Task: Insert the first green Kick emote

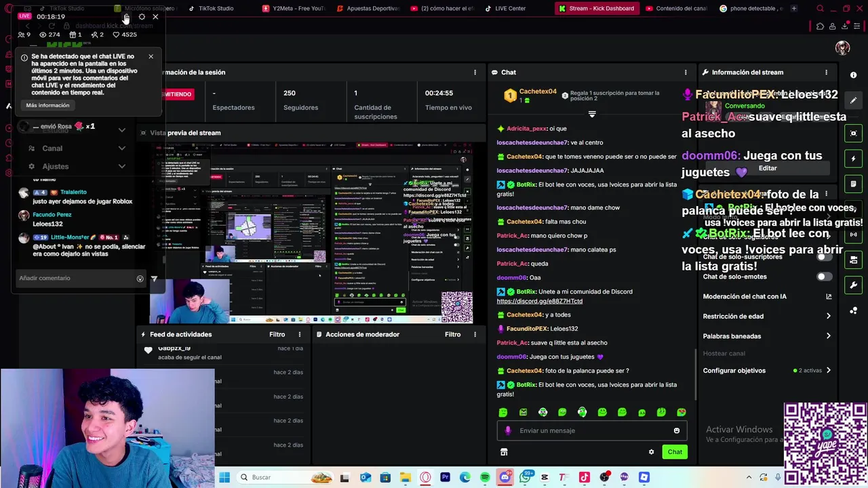Action: [503, 412]
